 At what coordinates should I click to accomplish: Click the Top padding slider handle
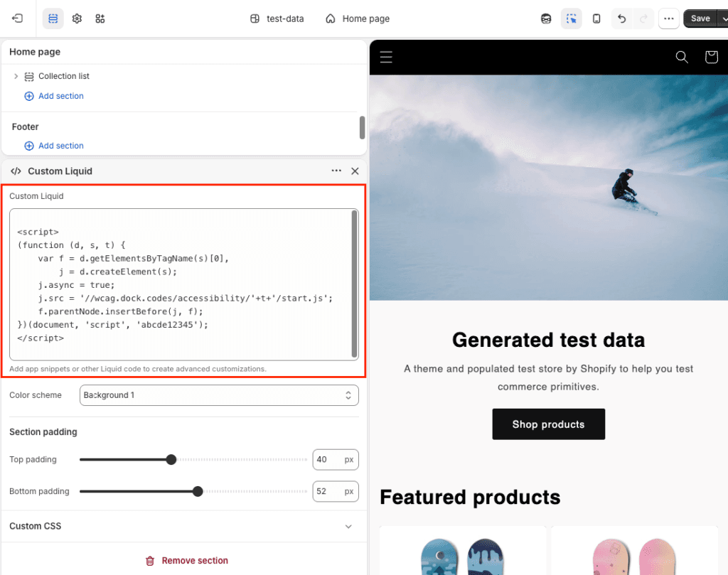171,459
